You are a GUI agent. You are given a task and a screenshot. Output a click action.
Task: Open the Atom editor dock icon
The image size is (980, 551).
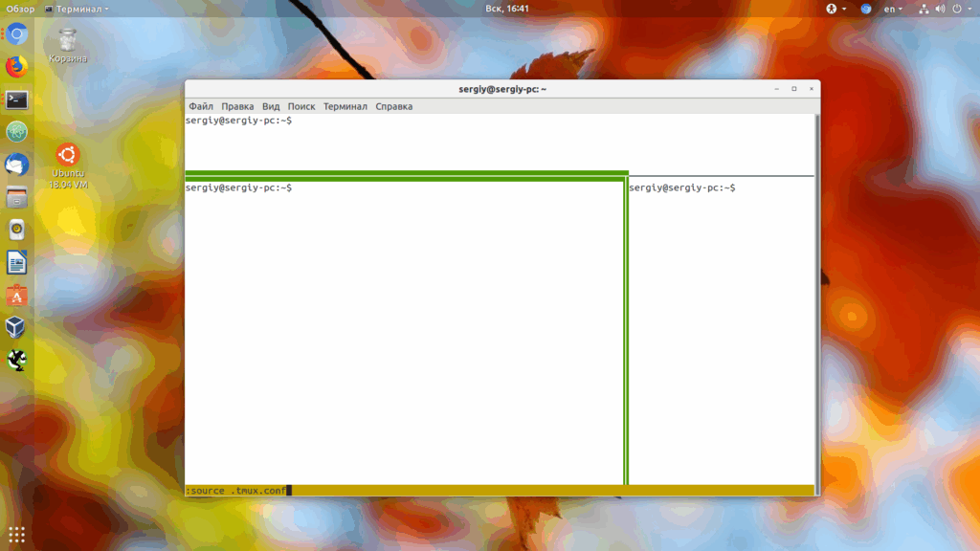pyautogui.click(x=17, y=132)
